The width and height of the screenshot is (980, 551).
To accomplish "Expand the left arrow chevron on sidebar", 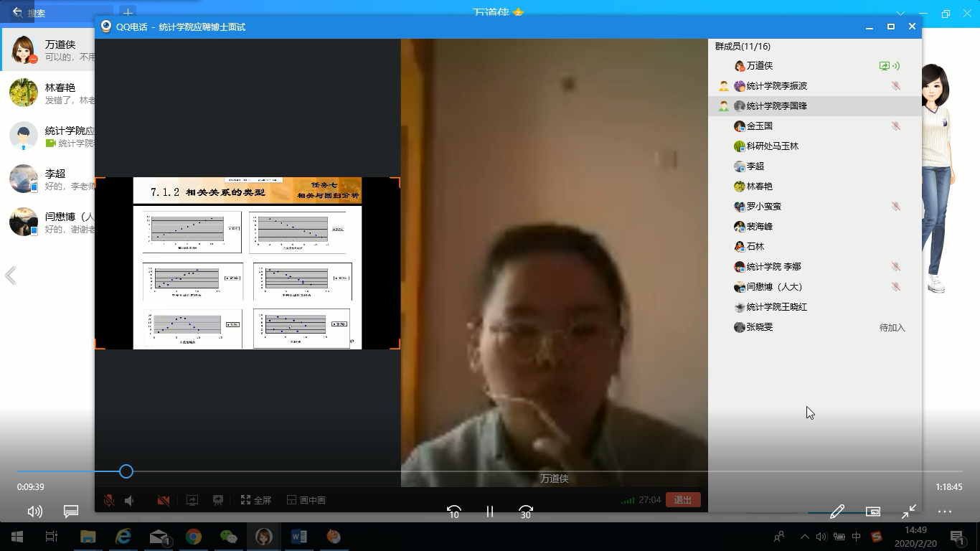I will 11,275.
